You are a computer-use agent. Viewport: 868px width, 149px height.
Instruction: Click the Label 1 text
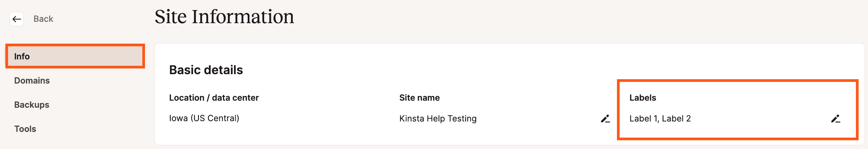point(643,119)
